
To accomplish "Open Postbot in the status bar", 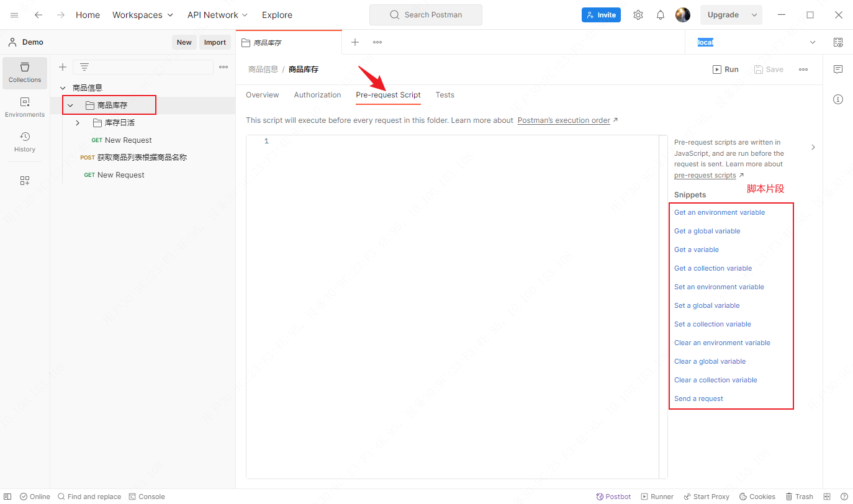I will (x=613, y=497).
